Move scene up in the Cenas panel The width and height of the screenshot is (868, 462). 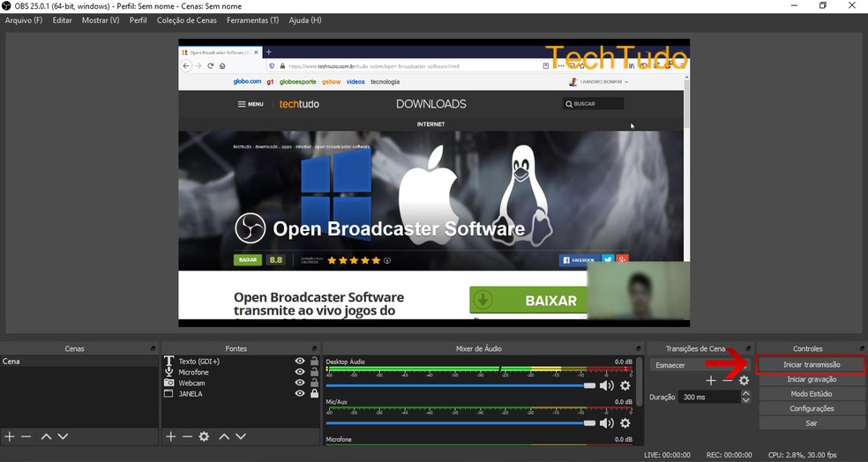[x=47, y=436]
